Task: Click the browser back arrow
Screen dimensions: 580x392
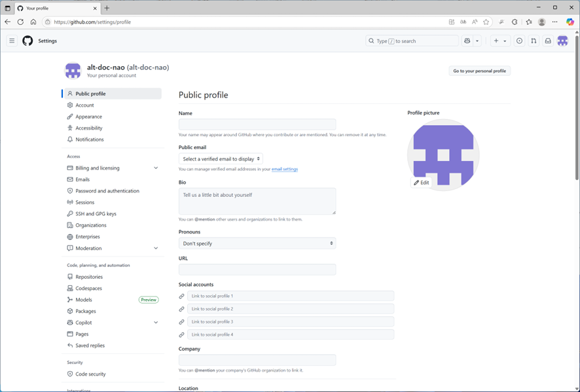Action: point(8,22)
